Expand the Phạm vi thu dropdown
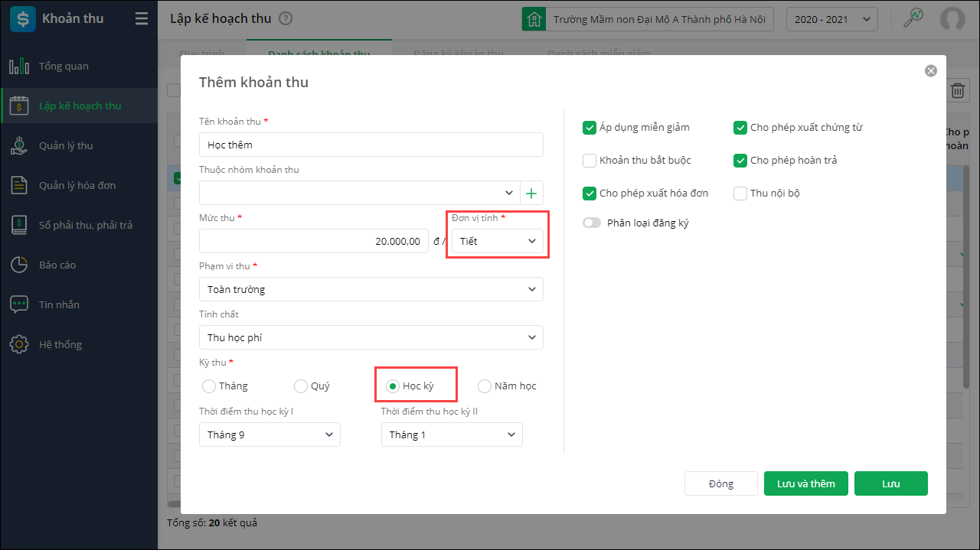980x550 pixels. click(x=371, y=290)
